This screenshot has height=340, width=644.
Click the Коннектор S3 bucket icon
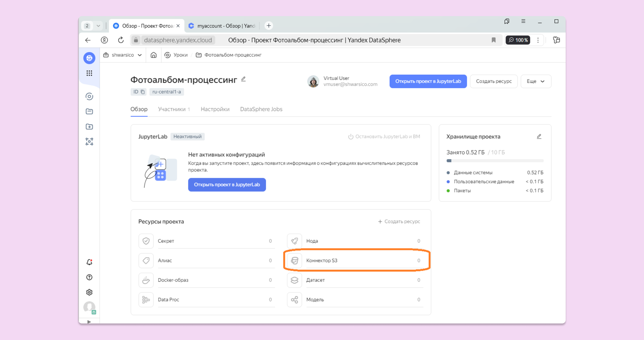294,261
